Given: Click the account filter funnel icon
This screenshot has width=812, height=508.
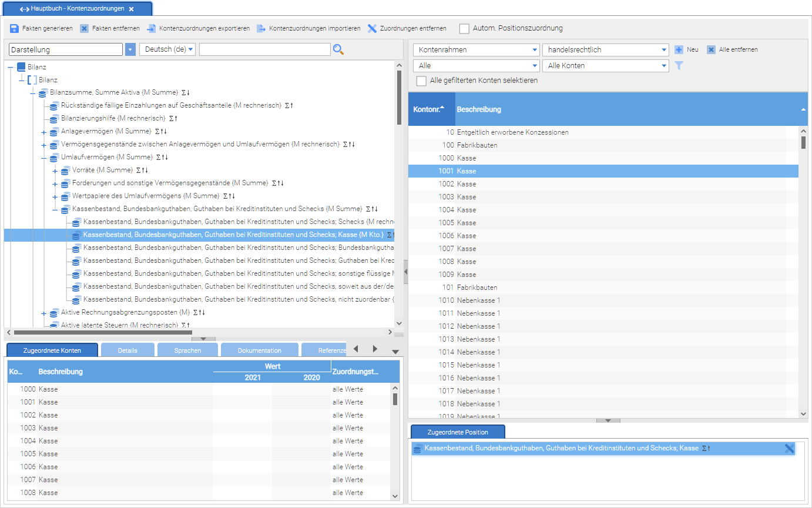Looking at the screenshot, I should [679, 66].
